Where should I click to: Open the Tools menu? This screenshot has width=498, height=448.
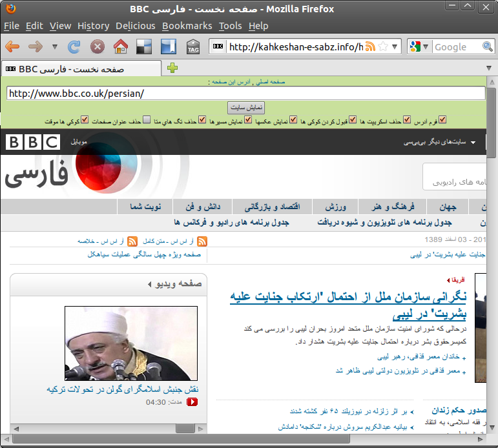[230, 26]
